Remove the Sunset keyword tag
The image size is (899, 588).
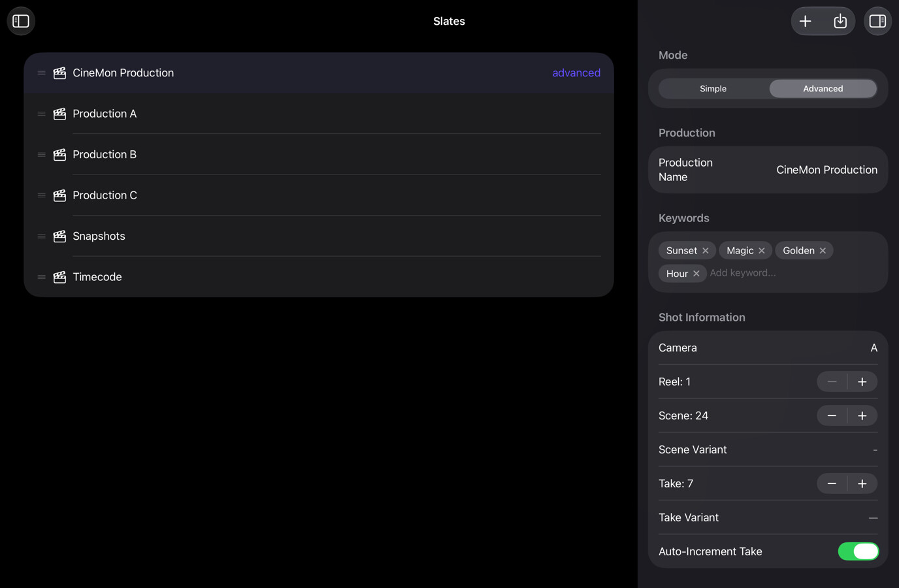[x=706, y=251]
